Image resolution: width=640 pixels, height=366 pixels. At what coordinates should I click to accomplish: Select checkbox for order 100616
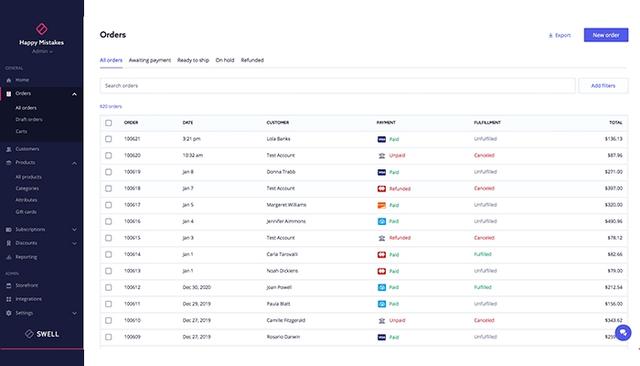click(108, 222)
